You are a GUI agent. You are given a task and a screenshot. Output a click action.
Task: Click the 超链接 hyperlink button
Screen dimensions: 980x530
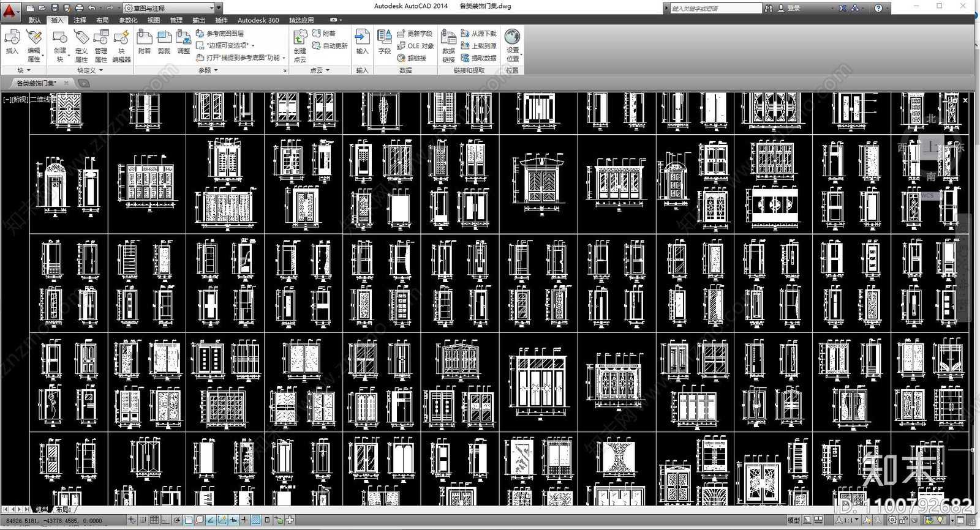(412, 58)
